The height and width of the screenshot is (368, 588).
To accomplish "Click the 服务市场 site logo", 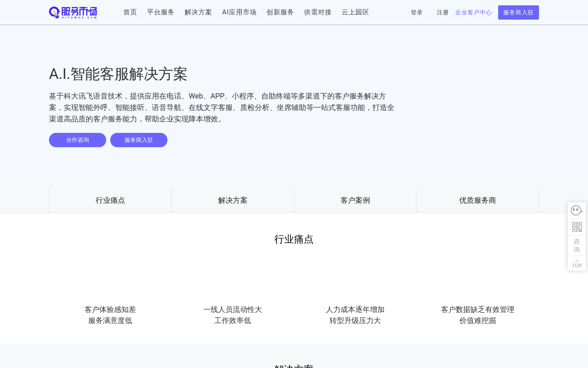I will tap(73, 13).
